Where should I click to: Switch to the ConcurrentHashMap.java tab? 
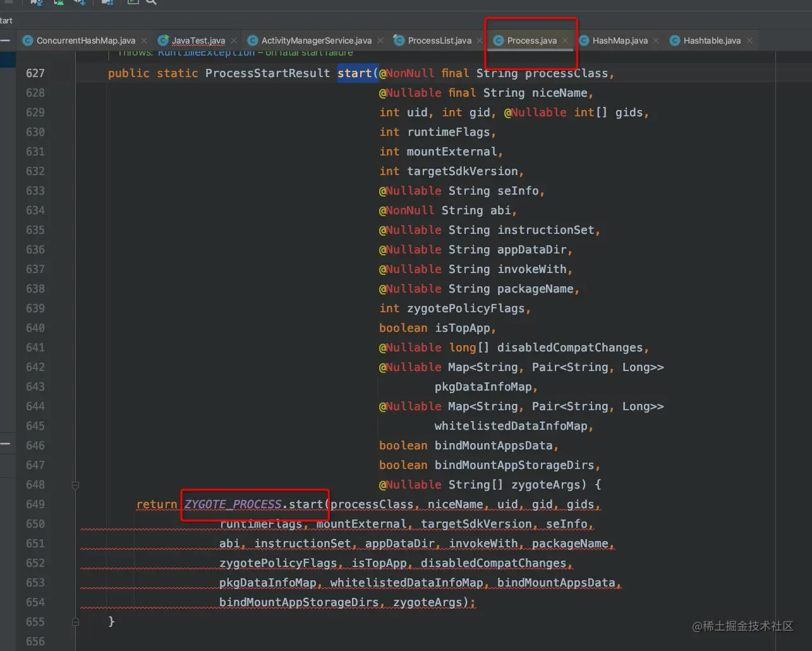(x=85, y=40)
